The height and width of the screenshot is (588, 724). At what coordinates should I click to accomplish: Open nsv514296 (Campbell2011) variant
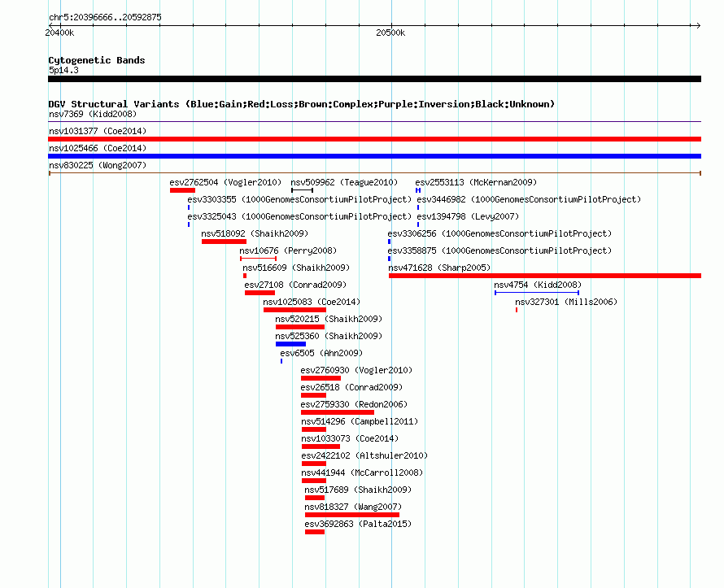click(x=360, y=421)
